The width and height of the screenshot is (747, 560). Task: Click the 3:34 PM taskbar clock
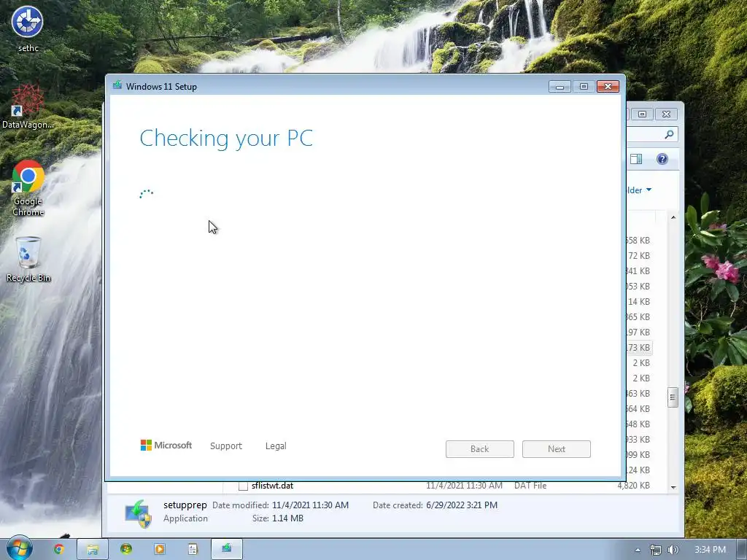click(710, 550)
